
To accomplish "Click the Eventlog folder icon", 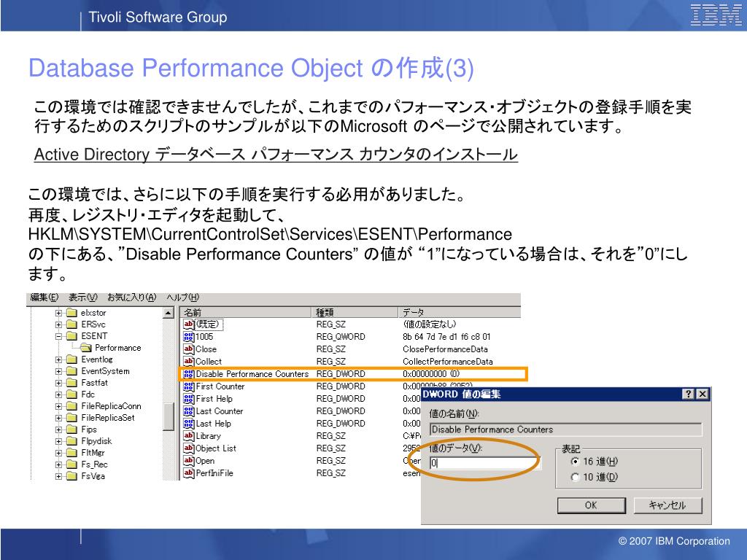I will [72, 359].
